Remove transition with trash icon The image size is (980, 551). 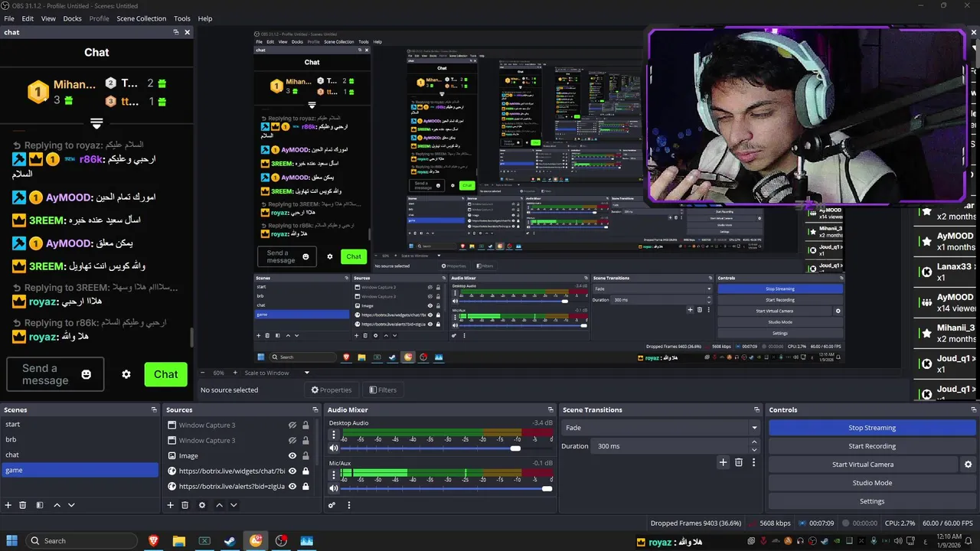pyautogui.click(x=739, y=462)
